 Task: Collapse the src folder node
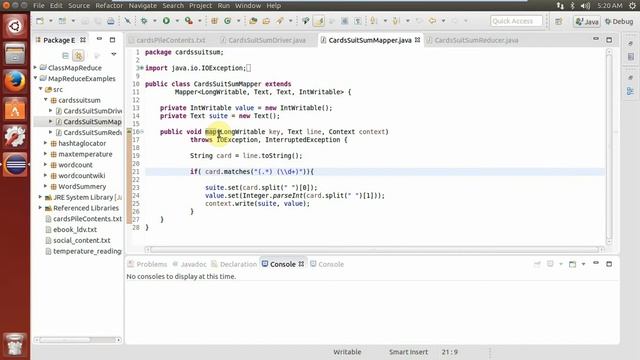(x=40, y=89)
